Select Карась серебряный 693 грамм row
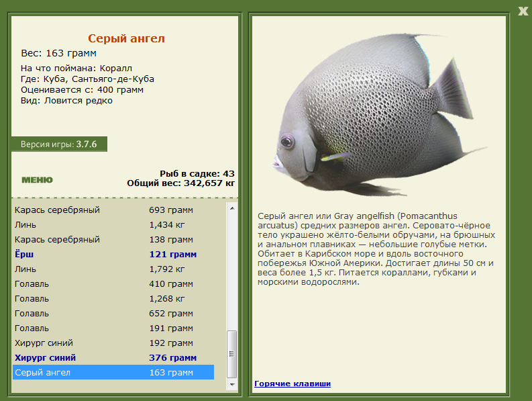This screenshot has height=401, width=532. 113,210
